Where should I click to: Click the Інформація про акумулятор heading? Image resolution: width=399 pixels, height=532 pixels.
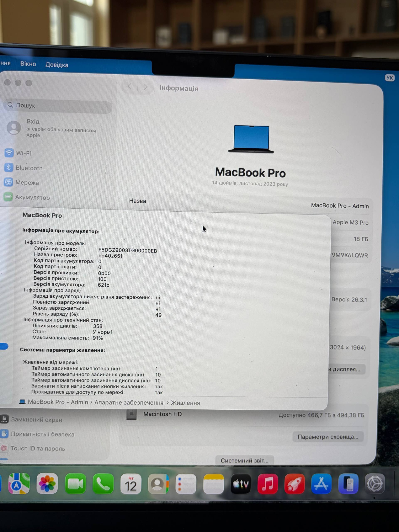(x=61, y=231)
